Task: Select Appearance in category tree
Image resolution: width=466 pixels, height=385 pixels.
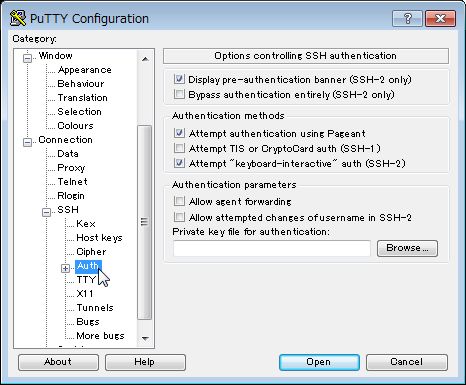Action: pyautogui.click(x=85, y=70)
